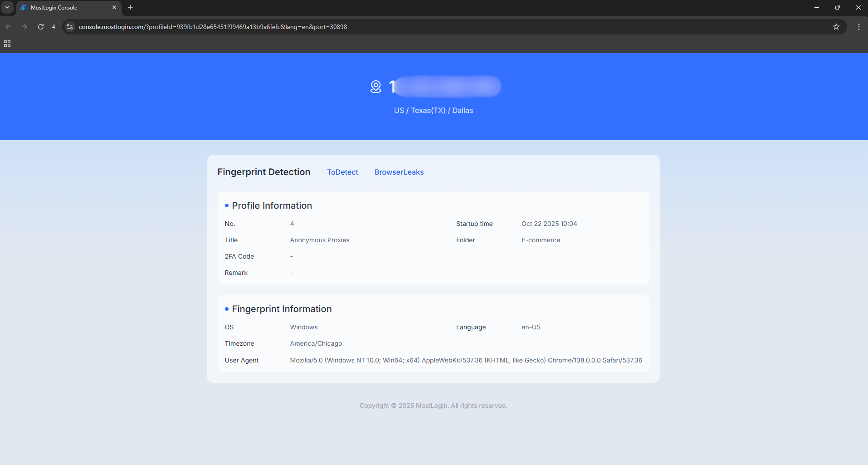Open Chrome's three-dot options menu
This screenshot has height=465, width=868.
tap(858, 27)
